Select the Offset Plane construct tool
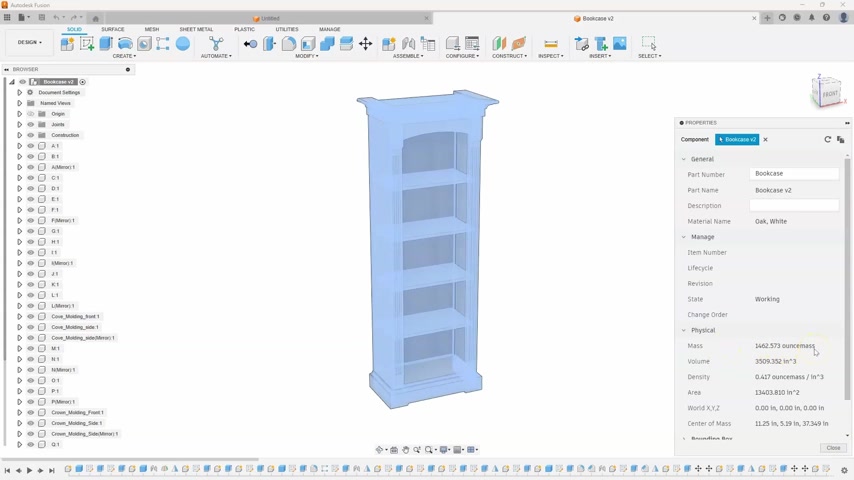 coord(499,44)
